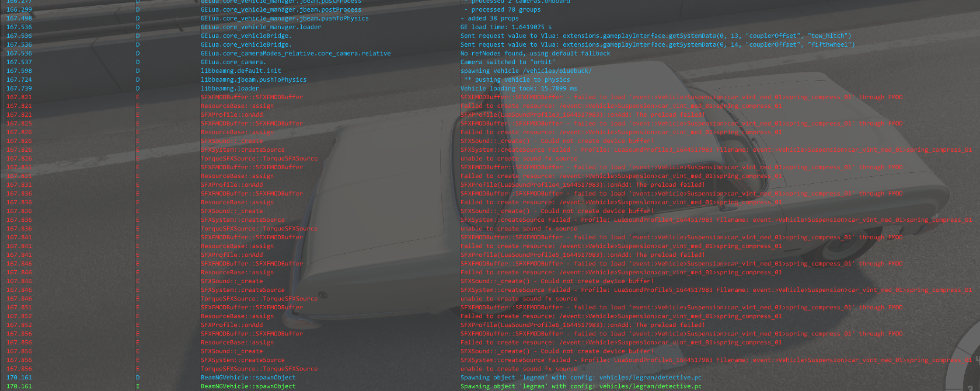
Task: Click level 'E' on the 167.851 row
Action: [138, 307]
